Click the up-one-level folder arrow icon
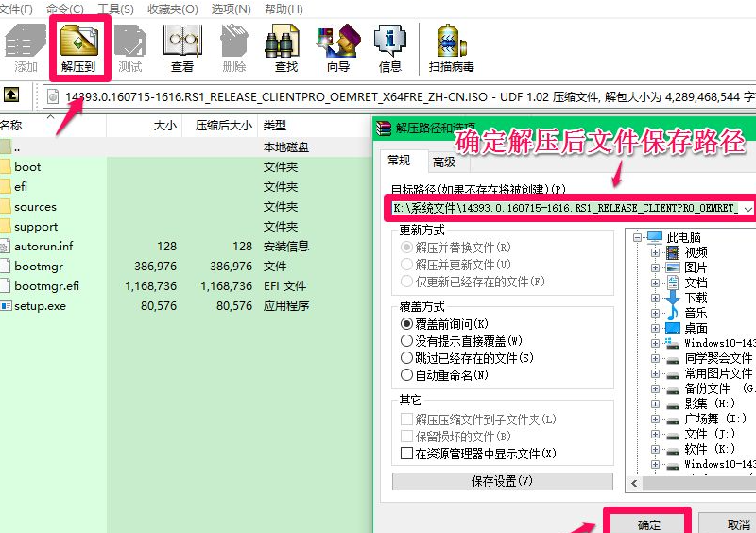 click(12, 95)
